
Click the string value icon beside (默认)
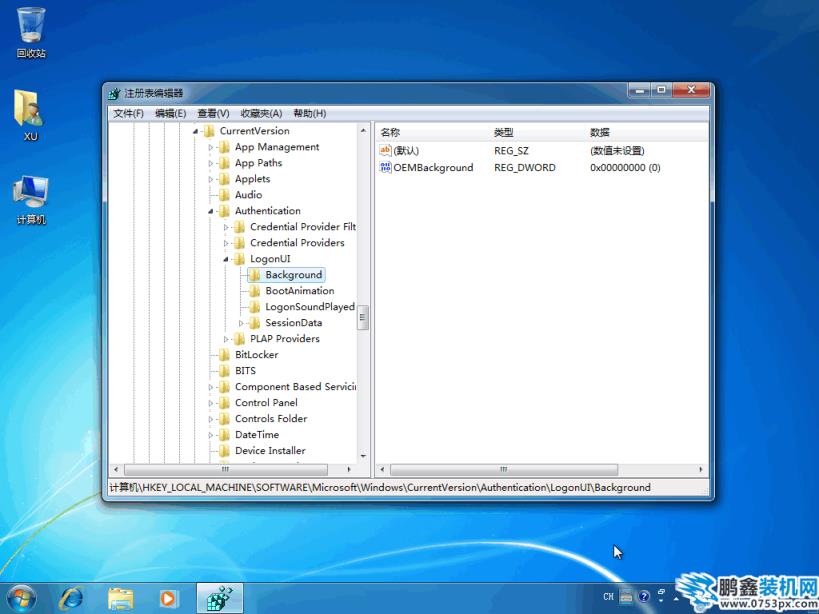click(x=385, y=150)
